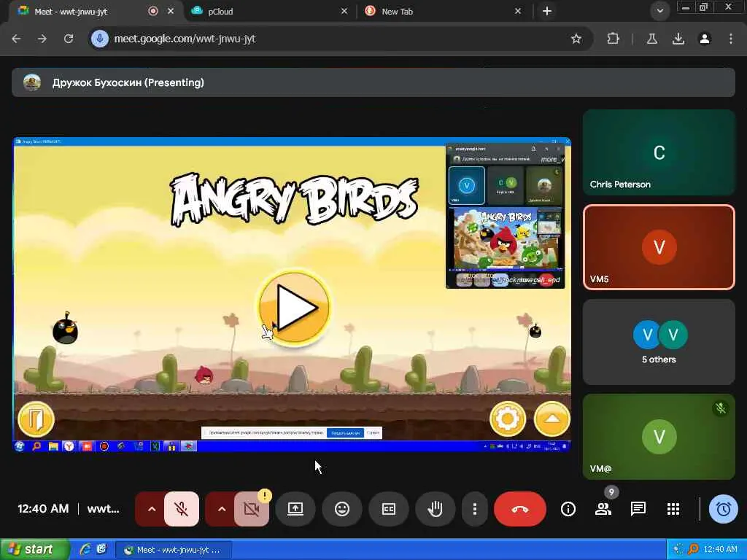Image resolution: width=747 pixels, height=560 pixels.
Task: Open the emoji reactions button
Action: pyautogui.click(x=342, y=509)
